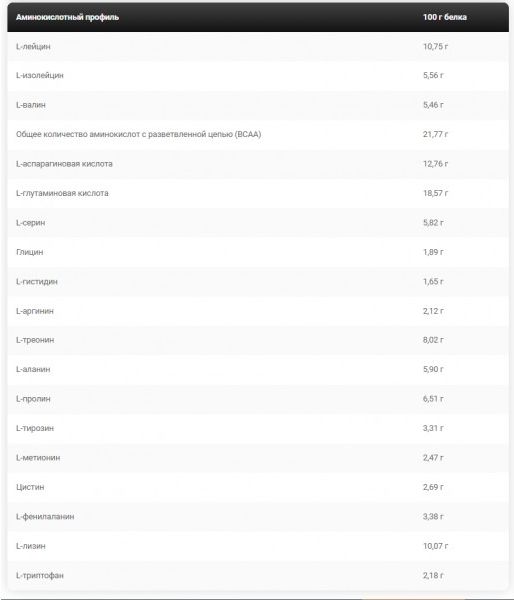The width and height of the screenshot is (514, 600).
Task: Select L-аспарагиновая кислота text
Action: pyautogui.click(x=64, y=164)
